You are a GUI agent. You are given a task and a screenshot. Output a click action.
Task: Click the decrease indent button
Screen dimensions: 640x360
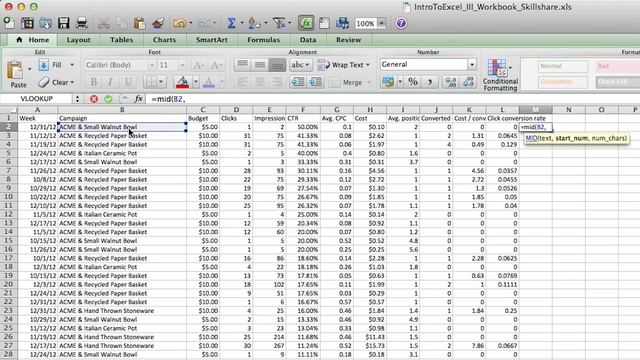pos(298,82)
